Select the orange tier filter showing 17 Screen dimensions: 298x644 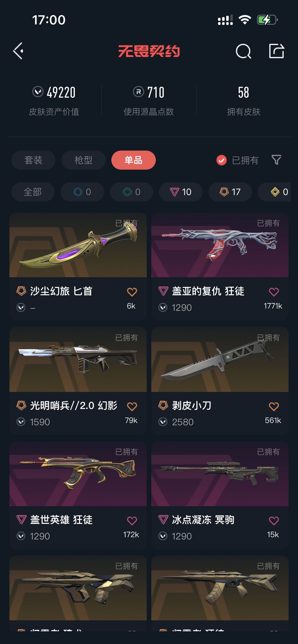click(x=230, y=192)
